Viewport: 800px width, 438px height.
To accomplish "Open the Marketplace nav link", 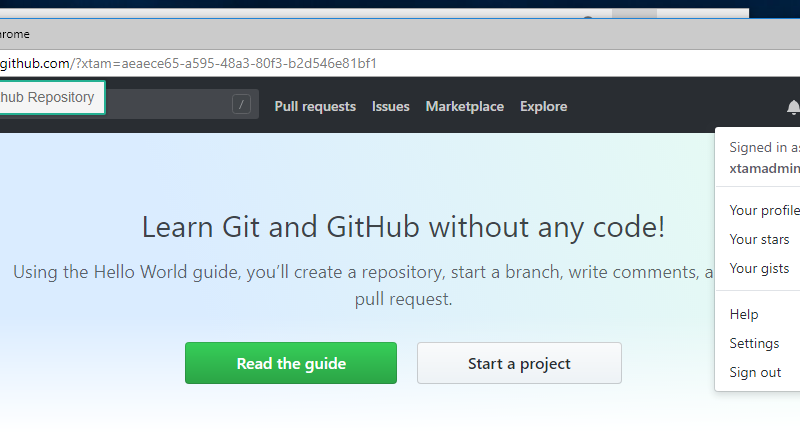I will coord(464,107).
